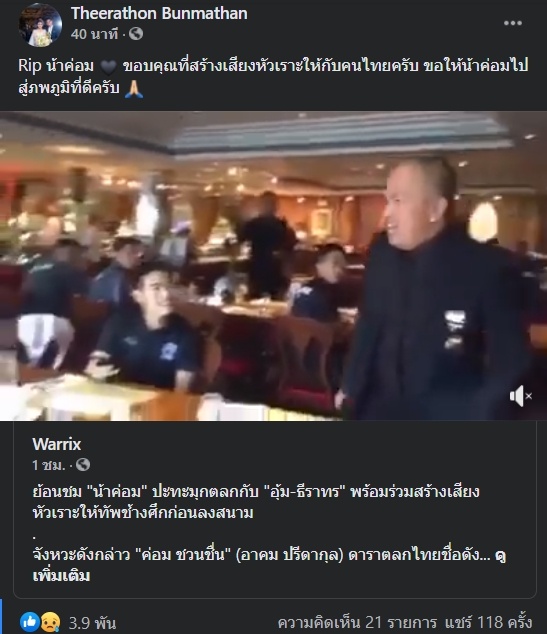The image size is (547, 634).
Task: Click Theerathon Bunmathan's profile picture
Action: 40,24
